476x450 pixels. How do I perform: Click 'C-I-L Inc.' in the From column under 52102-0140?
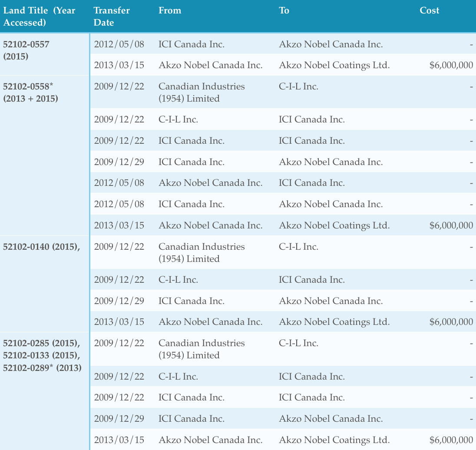pos(178,280)
